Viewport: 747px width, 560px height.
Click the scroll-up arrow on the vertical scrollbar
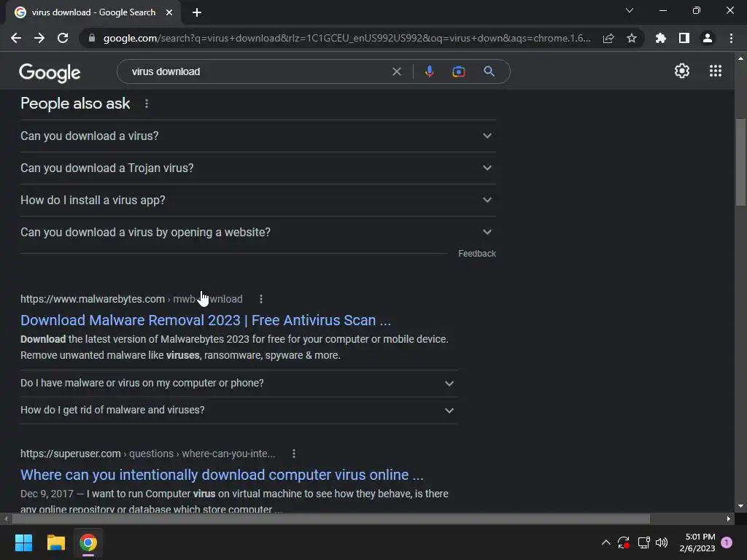point(740,58)
